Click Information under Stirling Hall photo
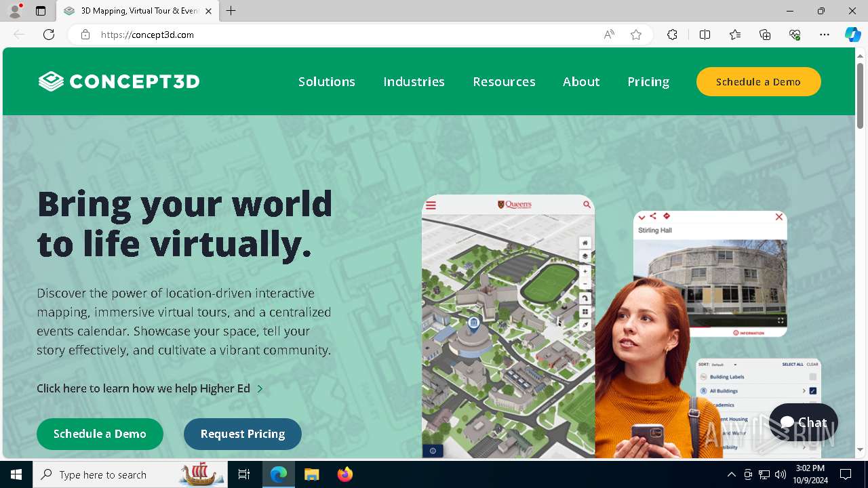 click(749, 333)
